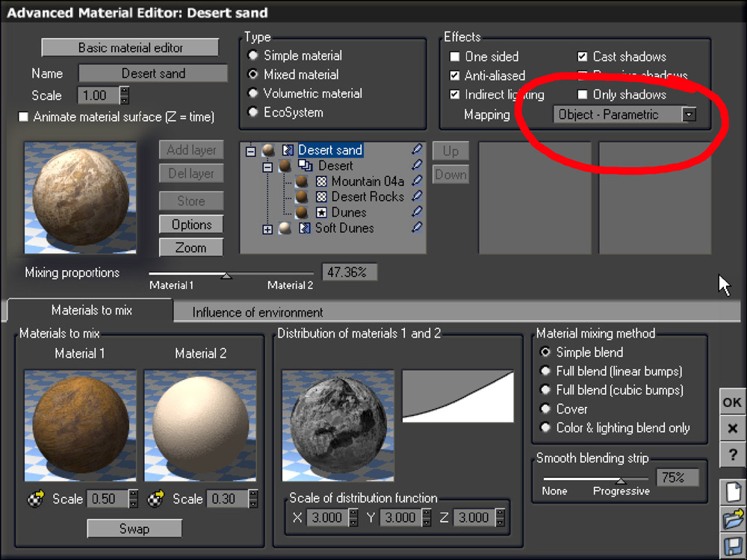
Task: Cancel with the X button
Action: click(x=733, y=429)
